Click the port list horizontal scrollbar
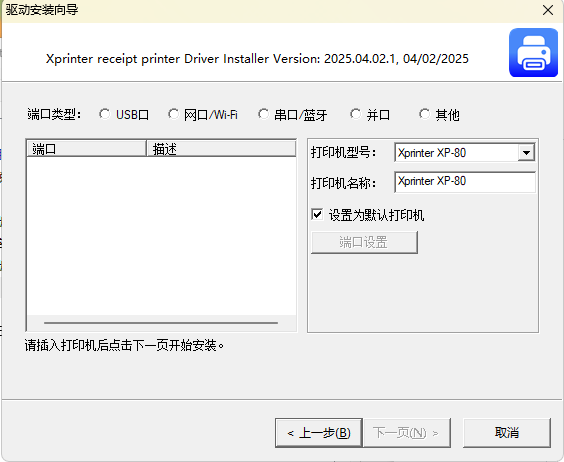The image size is (564, 462). click(162, 323)
